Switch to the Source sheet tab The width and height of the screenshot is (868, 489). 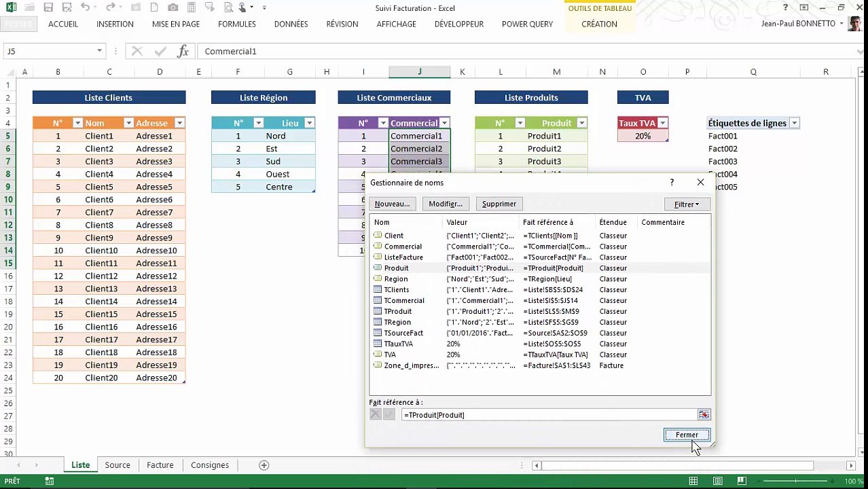(117, 465)
